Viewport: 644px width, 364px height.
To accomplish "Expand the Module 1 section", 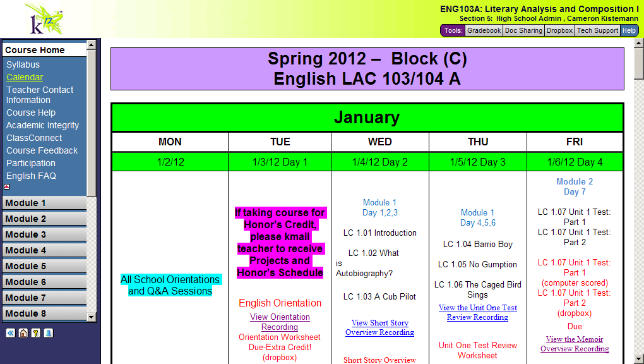I will [43, 203].
